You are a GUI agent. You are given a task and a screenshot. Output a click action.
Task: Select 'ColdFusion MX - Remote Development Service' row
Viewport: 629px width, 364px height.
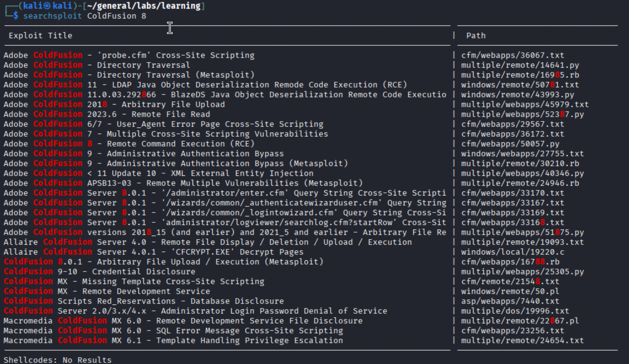point(107,291)
